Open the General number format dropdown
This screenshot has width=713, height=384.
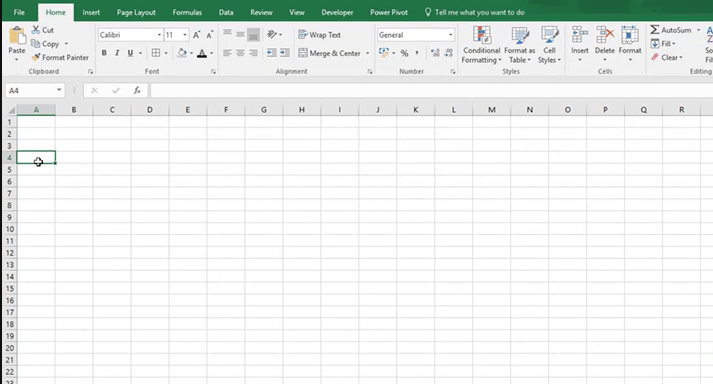pyautogui.click(x=450, y=35)
